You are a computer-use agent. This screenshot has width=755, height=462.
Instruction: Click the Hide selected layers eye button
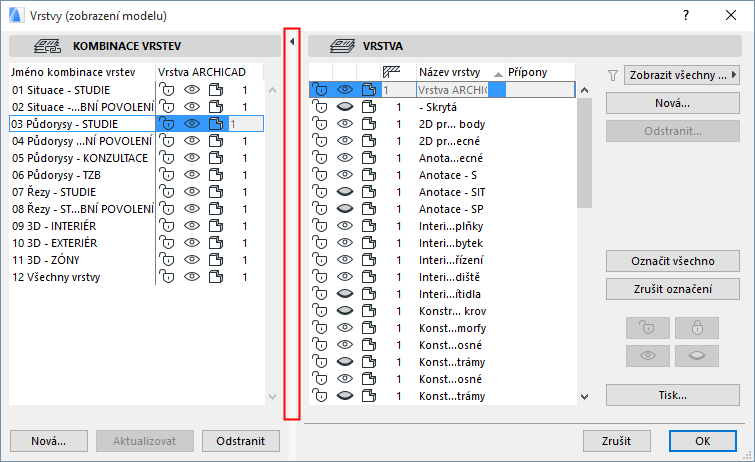coord(697,356)
